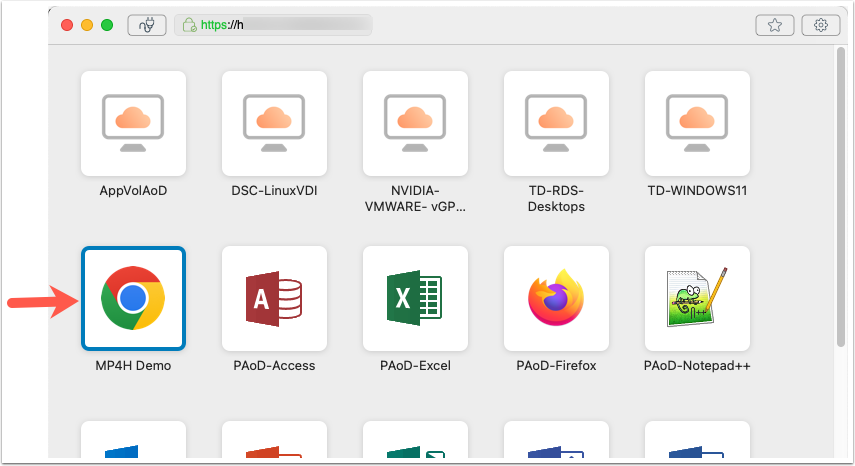Image resolution: width=855 pixels, height=466 pixels.
Task: Open PAoD-Notepad++
Action: pos(698,298)
